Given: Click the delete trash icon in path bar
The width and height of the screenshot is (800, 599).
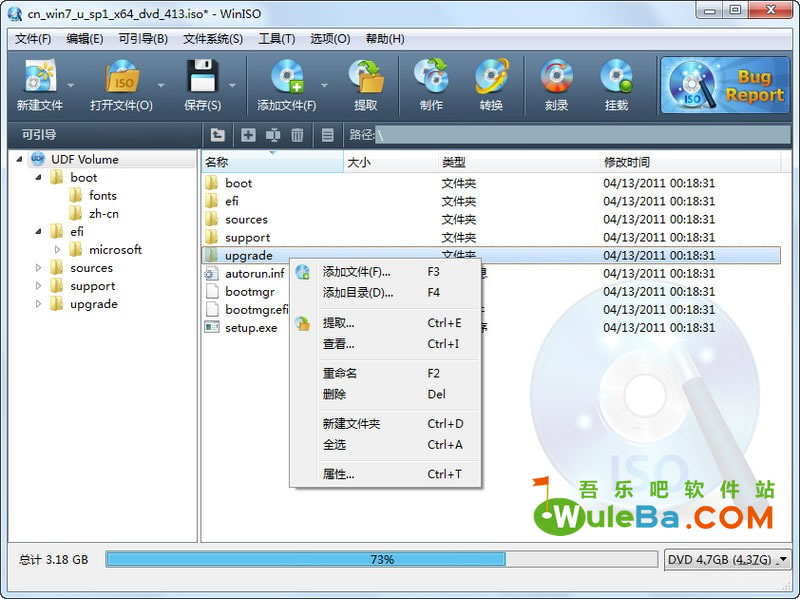Looking at the screenshot, I should 297,135.
